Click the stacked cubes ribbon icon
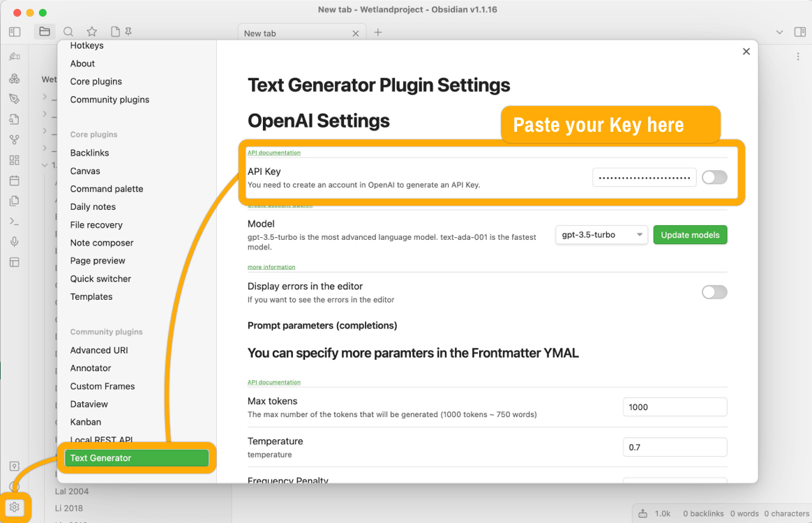 [15, 79]
